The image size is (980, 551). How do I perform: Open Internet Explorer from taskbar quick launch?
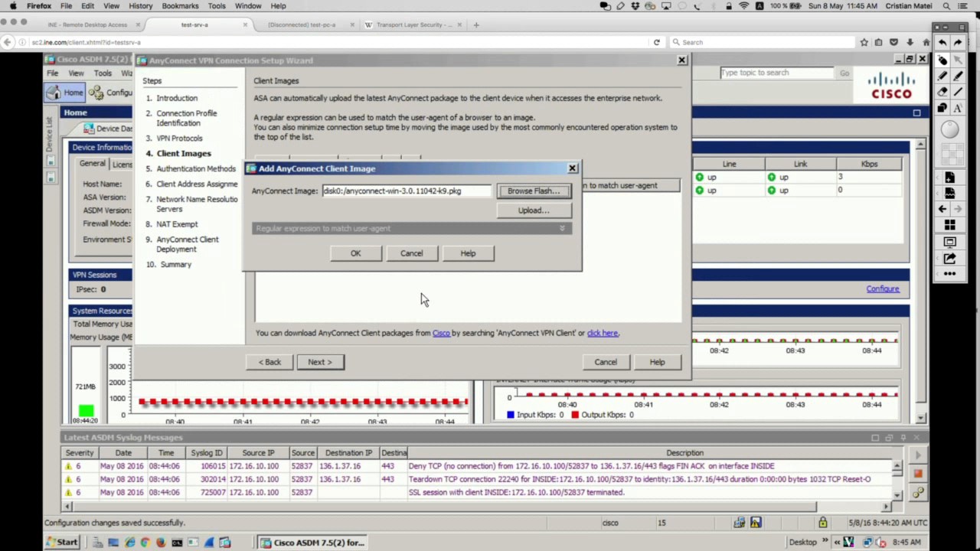[x=129, y=543]
